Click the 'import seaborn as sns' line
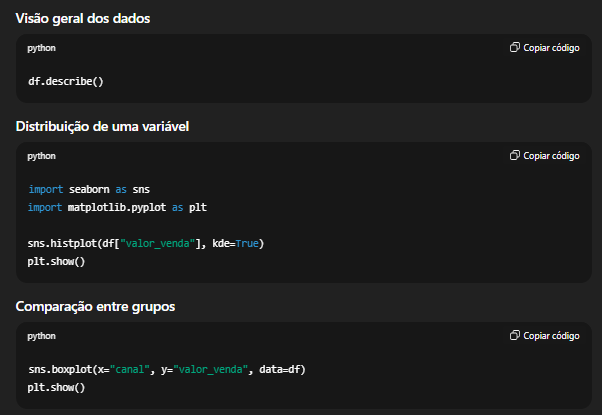Viewport: 602px width, 415px height. 89,189
